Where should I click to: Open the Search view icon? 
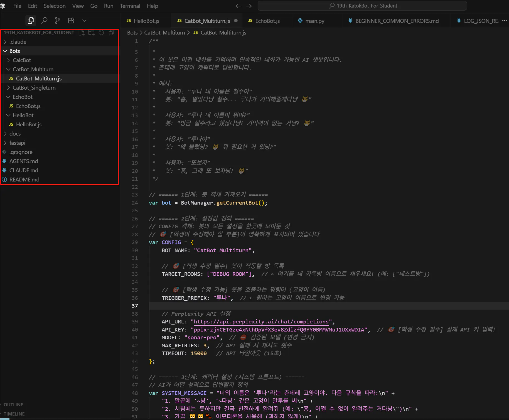pyautogui.click(x=44, y=20)
